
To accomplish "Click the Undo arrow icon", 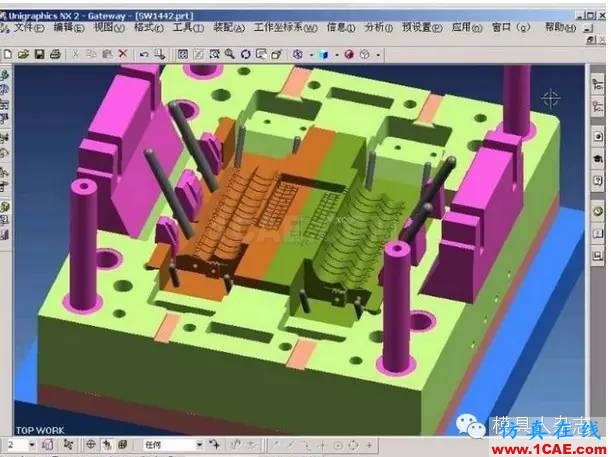I will tap(144, 54).
